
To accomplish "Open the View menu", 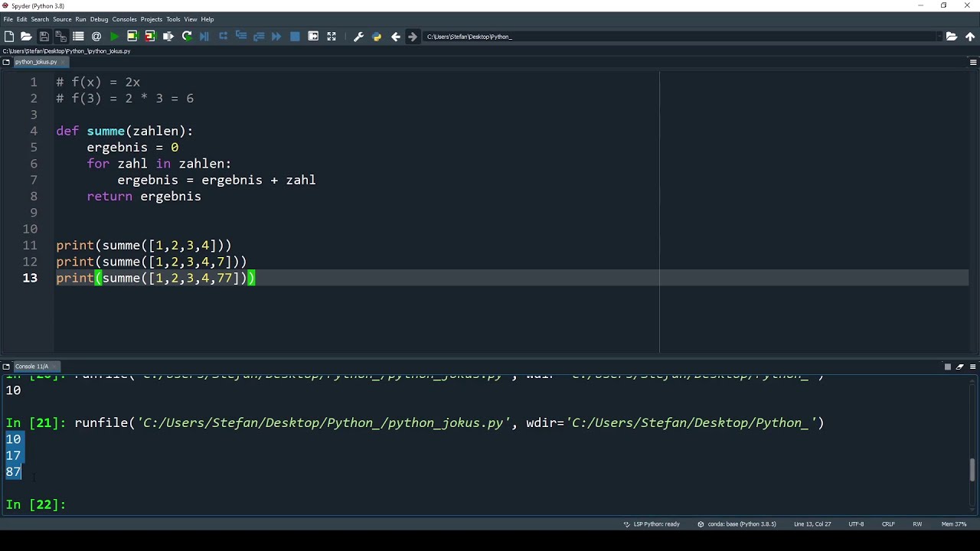I will (190, 19).
